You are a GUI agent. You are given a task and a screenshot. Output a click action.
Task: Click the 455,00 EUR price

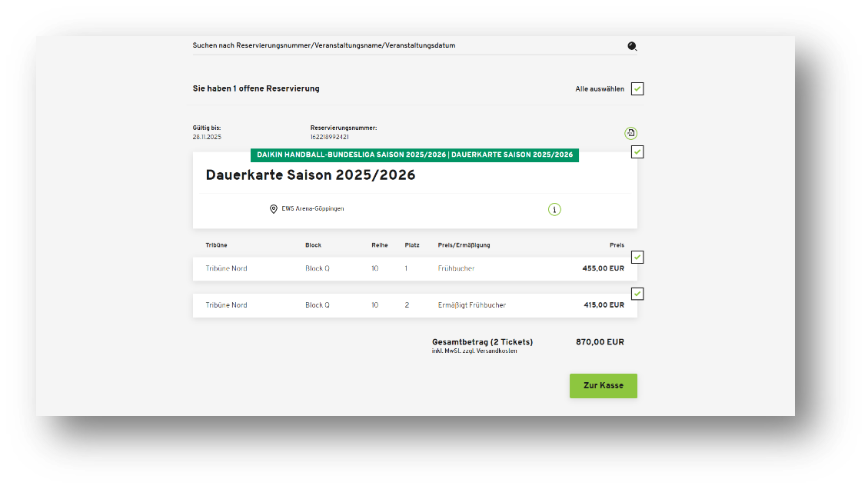[x=603, y=268]
